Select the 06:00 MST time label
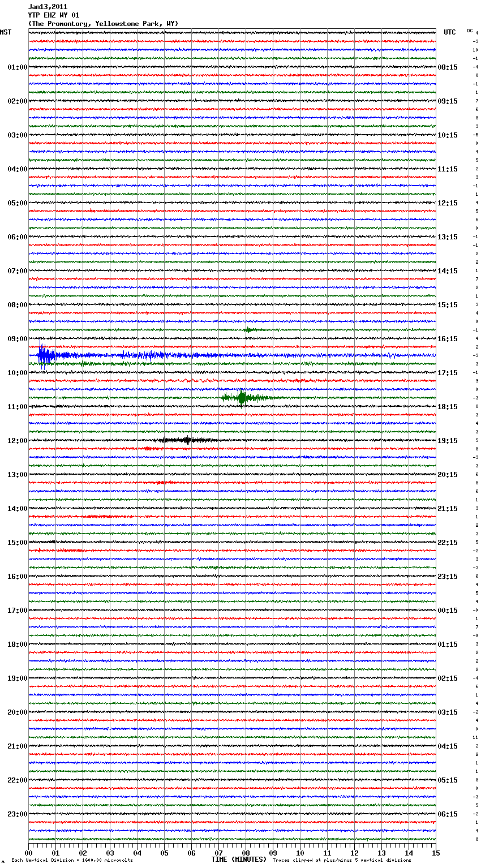Viewport: 481px width, 868px height. click(x=17, y=237)
